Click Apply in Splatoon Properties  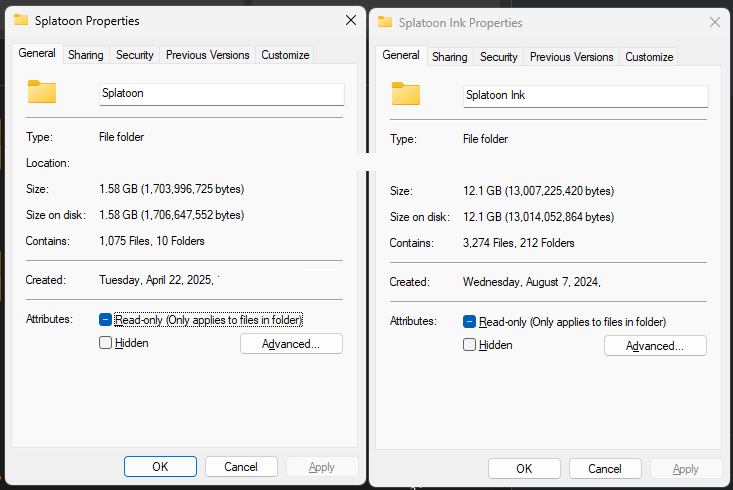coord(322,467)
